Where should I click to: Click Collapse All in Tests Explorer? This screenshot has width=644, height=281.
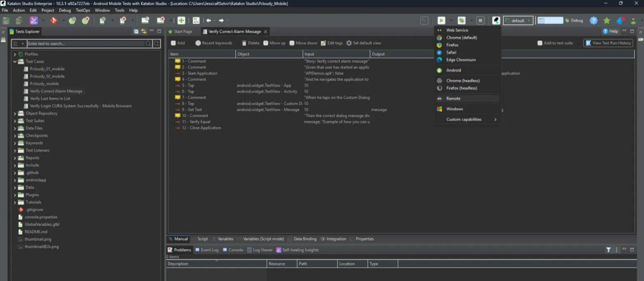click(x=136, y=32)
